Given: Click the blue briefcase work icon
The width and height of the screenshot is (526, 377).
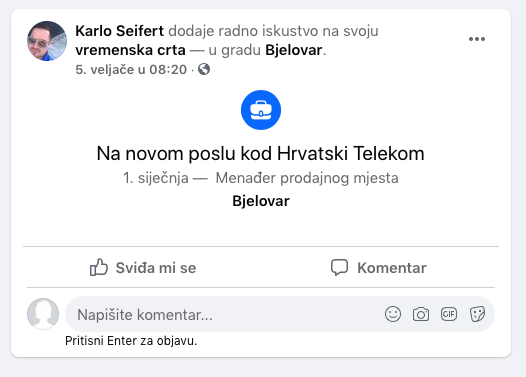Looking at the screenshot, I should [261, 110].
